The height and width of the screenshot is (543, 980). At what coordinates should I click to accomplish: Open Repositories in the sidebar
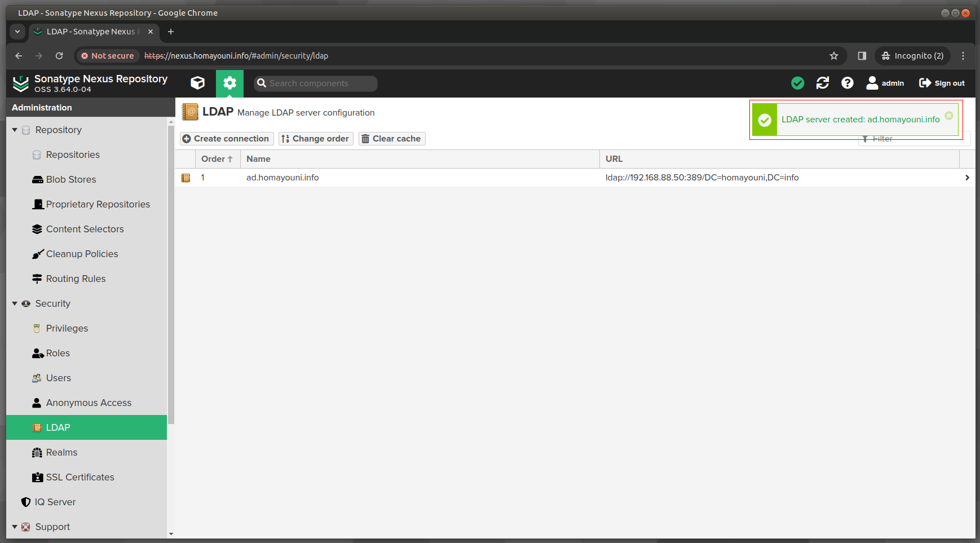[73, 154]
